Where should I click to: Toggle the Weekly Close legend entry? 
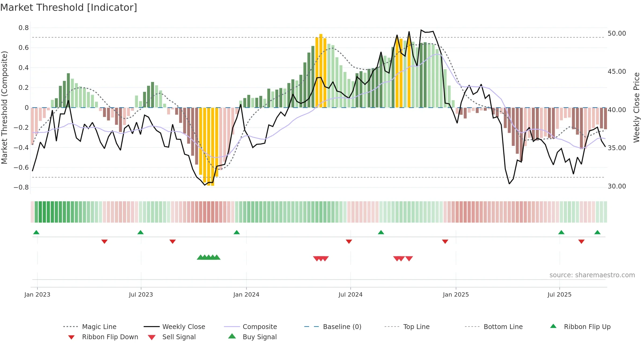click(x=174, y=327)
